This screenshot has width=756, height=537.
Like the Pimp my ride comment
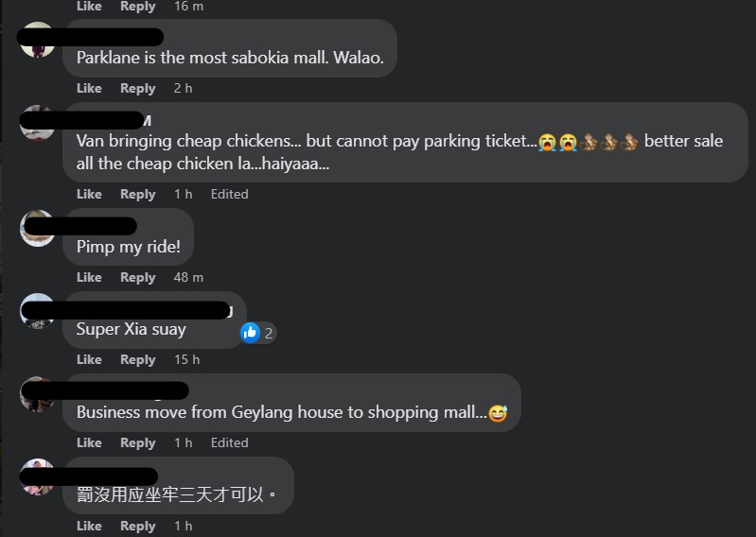click(x=89, y=277)
